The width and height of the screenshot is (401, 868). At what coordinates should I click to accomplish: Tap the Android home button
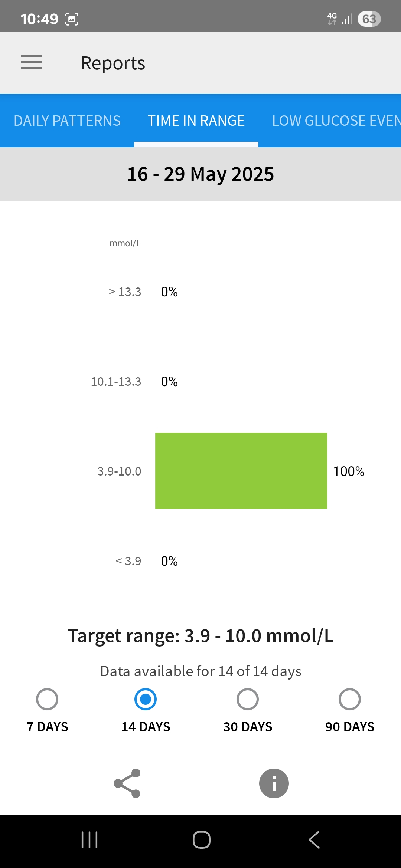pyautogui.click(x=201, y=840)
